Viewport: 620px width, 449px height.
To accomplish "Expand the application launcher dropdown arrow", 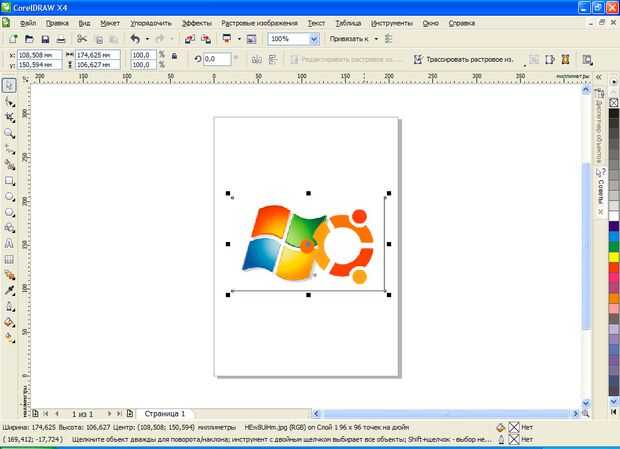I will (239, 39).
